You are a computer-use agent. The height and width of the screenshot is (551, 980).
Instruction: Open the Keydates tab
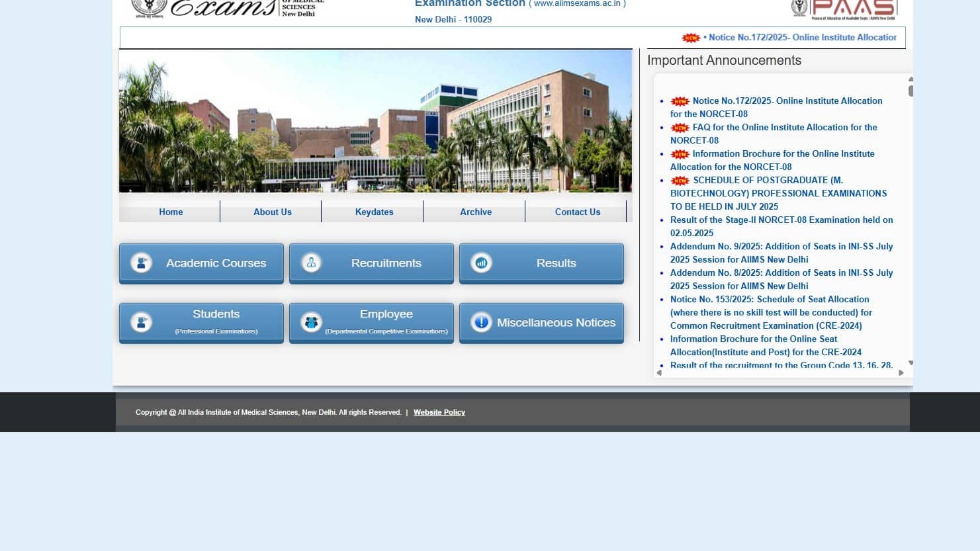(x=374, y=212)
